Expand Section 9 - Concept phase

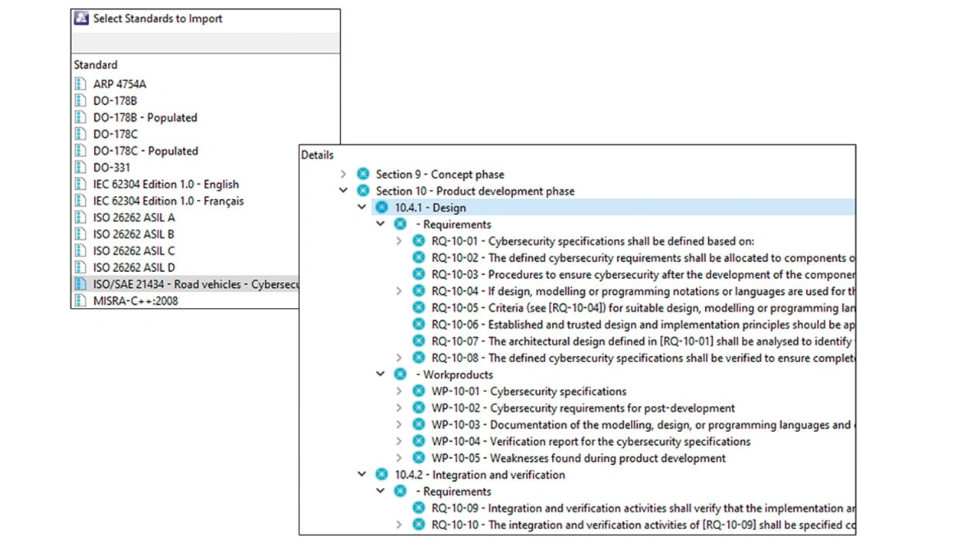[x=343, y=175]
